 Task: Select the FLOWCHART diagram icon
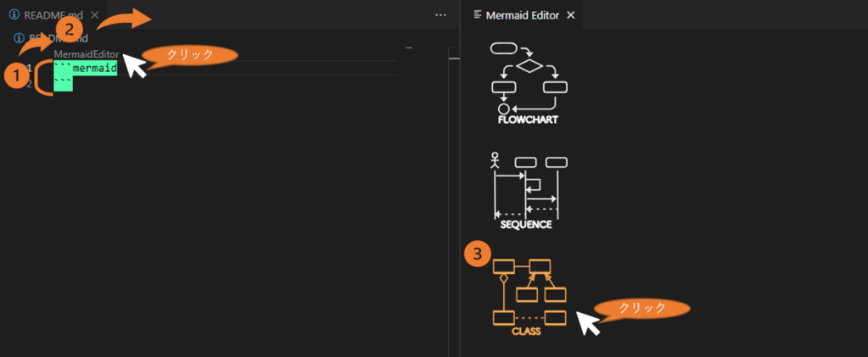pos(529,82)
